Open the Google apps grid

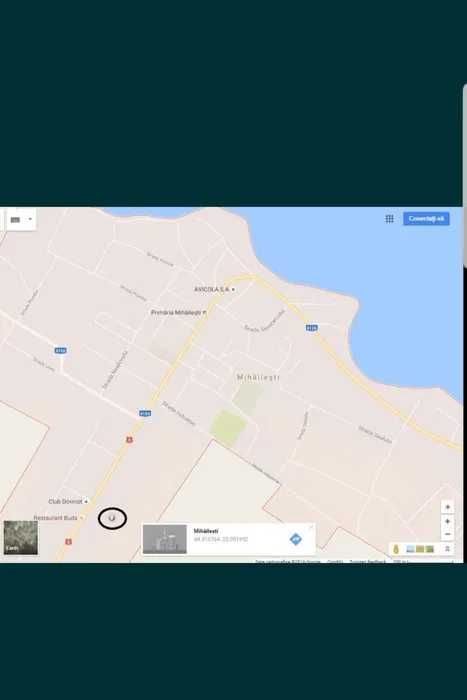coord(389,219)
